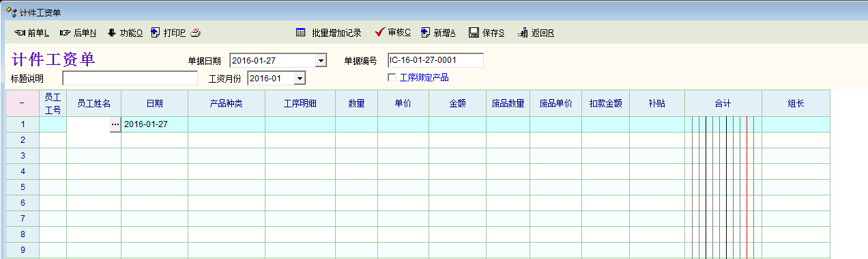
Task: Select row header number 5
Action: [22, 187]
